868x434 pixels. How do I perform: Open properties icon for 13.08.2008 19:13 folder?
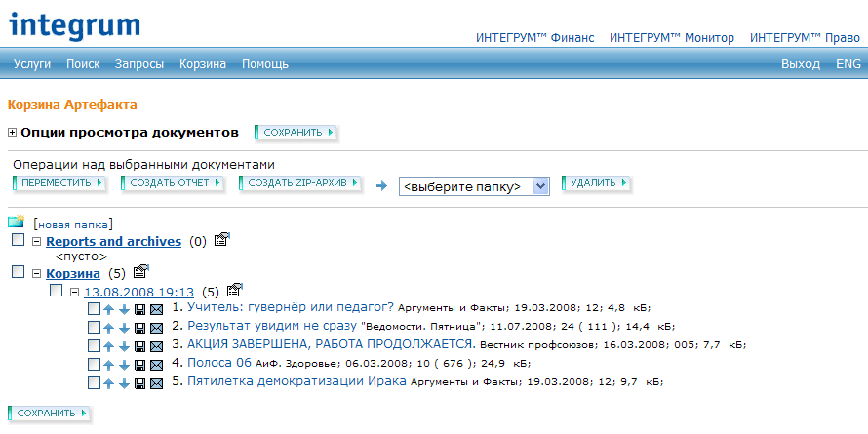pyautogui.click(x=234, y=291)
